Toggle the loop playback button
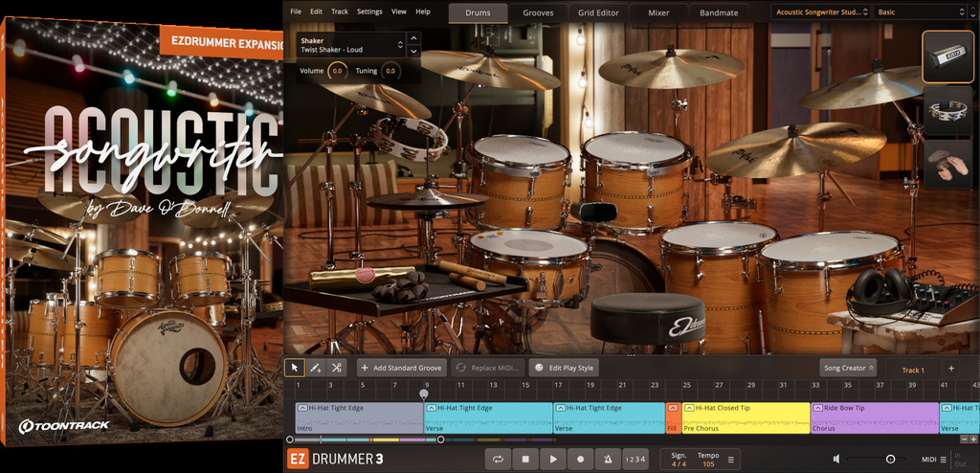Image resolution: width=980 pixels, height=473 pixels. (x=498, y=460)
